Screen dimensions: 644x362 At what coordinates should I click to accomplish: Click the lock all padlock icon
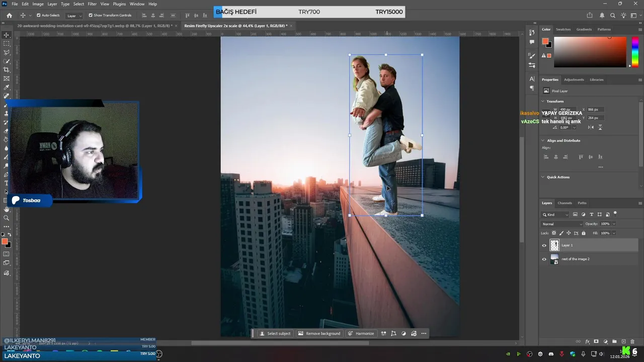click(x=584, y=233)
